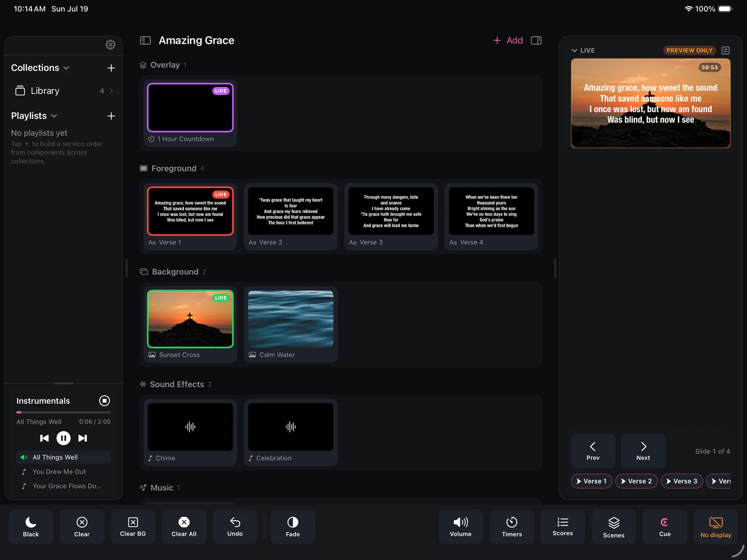This screenshot has width=747, height=560.
Task: Click the right panel divider handle
Action: pyautogui.click(x=555, y=268)
